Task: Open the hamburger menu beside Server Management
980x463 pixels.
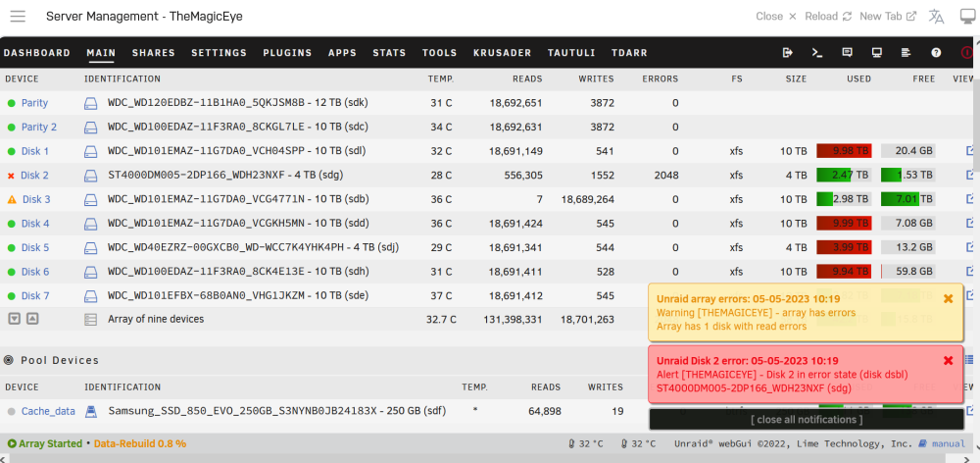Action: 18,17
